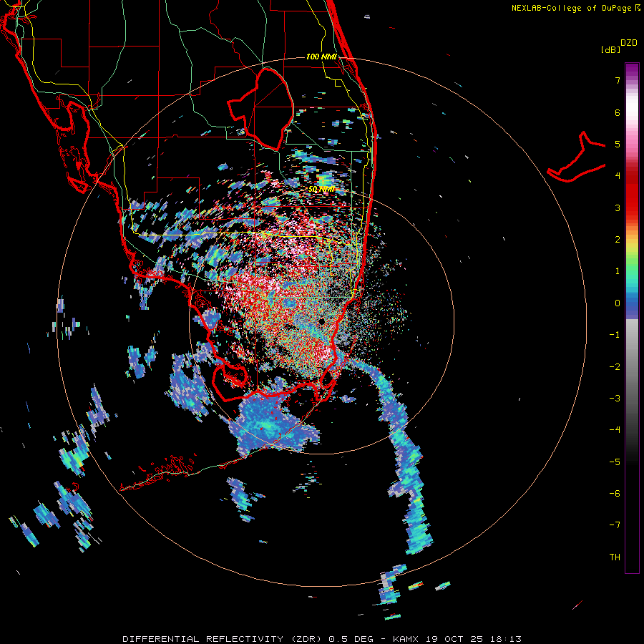Click the 50 NMI range ring label
This screenshot has width=644, height=644.
click(321, 190)
